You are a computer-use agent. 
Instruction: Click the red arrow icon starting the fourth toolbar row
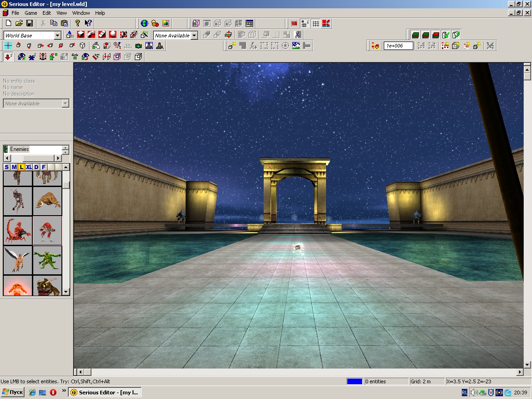(8, 57)
